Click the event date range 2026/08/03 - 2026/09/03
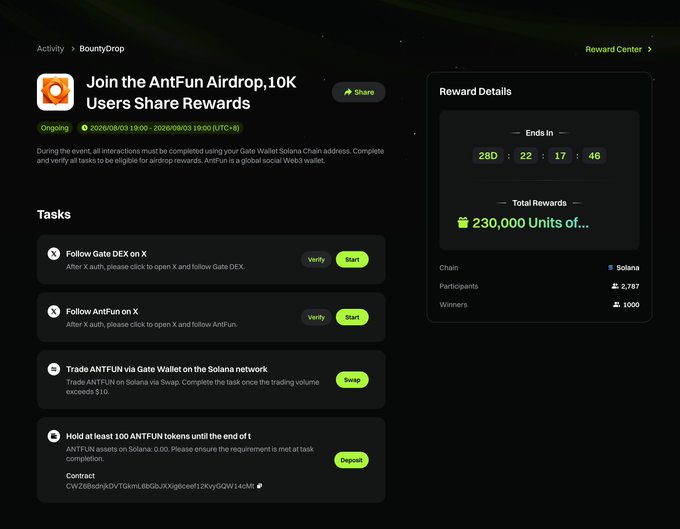 164,128
